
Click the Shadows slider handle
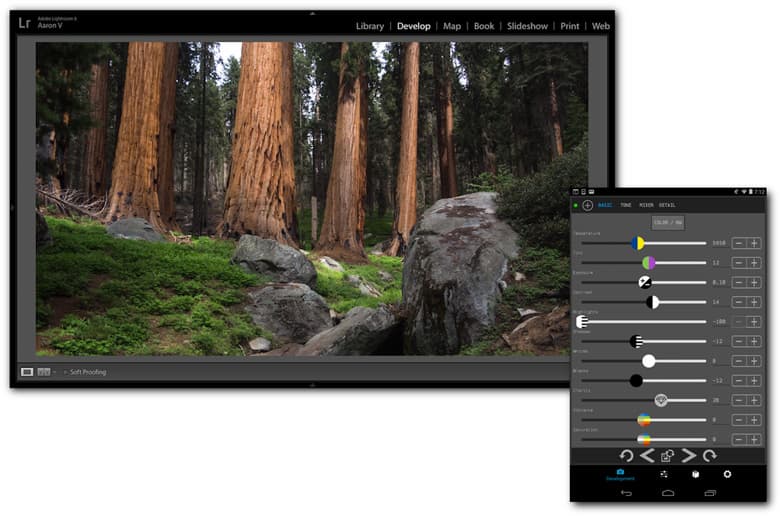click(636, 341)
